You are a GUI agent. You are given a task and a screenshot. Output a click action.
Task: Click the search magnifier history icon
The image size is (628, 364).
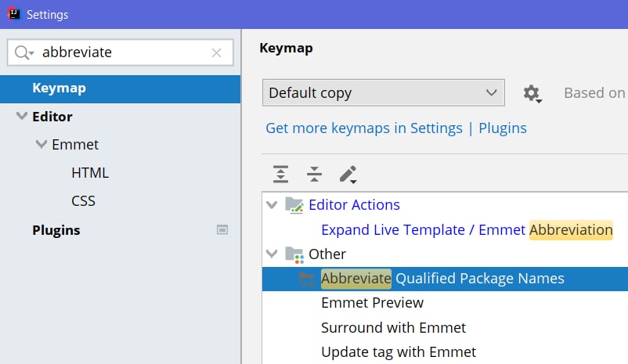(x=24, y=53)
